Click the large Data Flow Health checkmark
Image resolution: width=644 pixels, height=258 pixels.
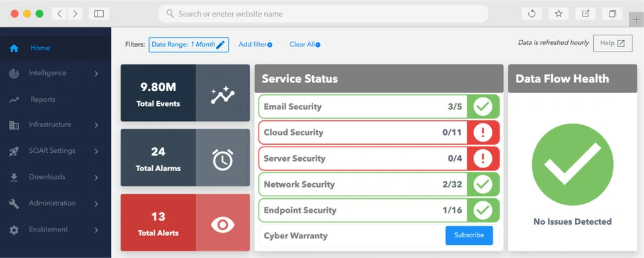572,164
